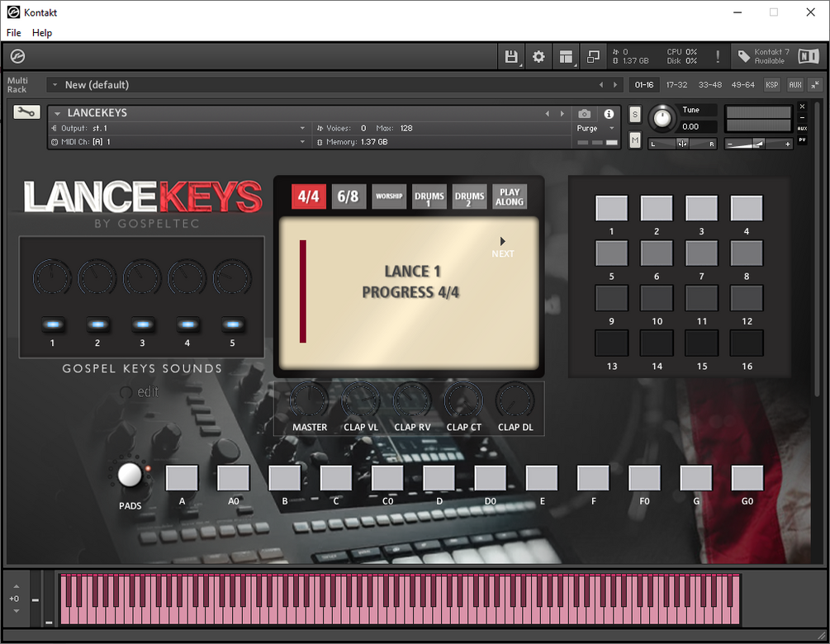Open the save floppy-disk menu
830x644 pixels.
point(511,57)
